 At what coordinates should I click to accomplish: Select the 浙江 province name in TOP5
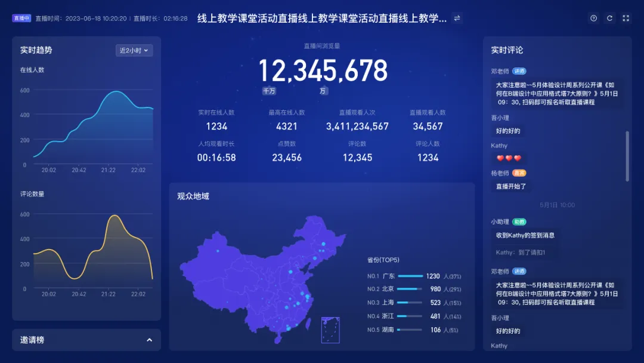388,316
